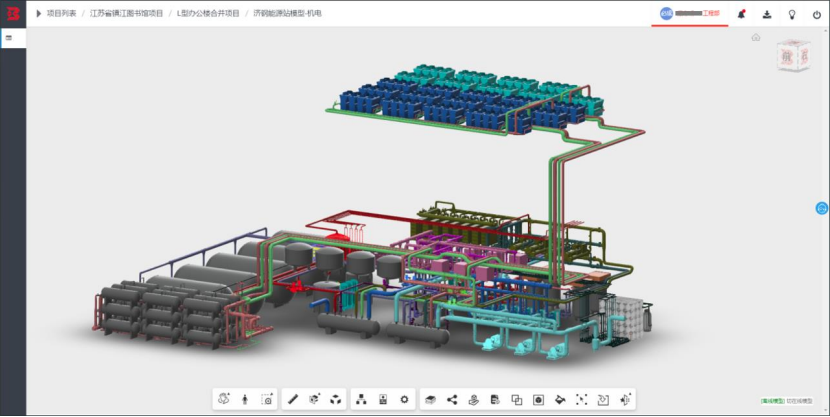Click the share icon in bottom toolbar
Image resolution: width=830 pixels, height=417 pixels.
452,400
